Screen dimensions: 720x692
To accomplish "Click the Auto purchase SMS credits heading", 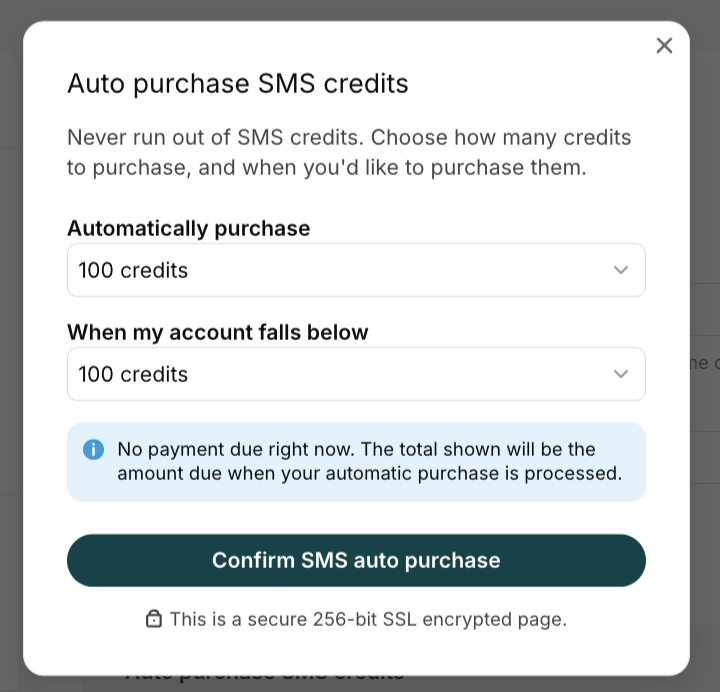I will [x=238, y=84].
